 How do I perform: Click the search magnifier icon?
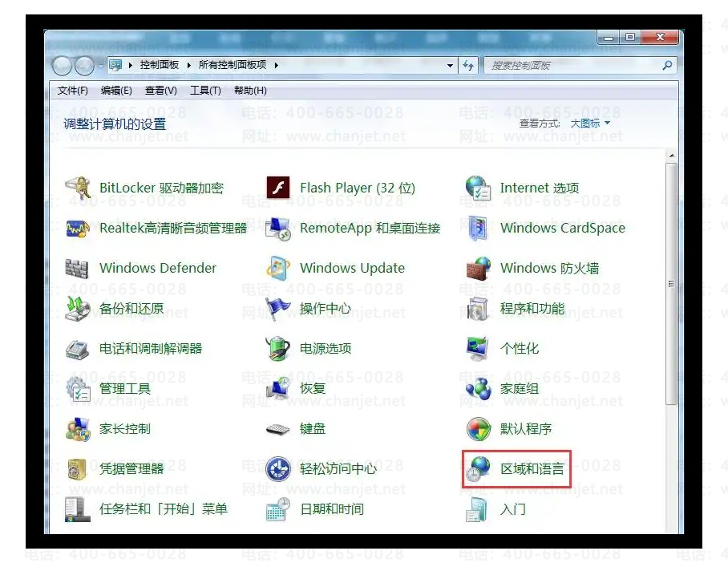coord(667,66)
